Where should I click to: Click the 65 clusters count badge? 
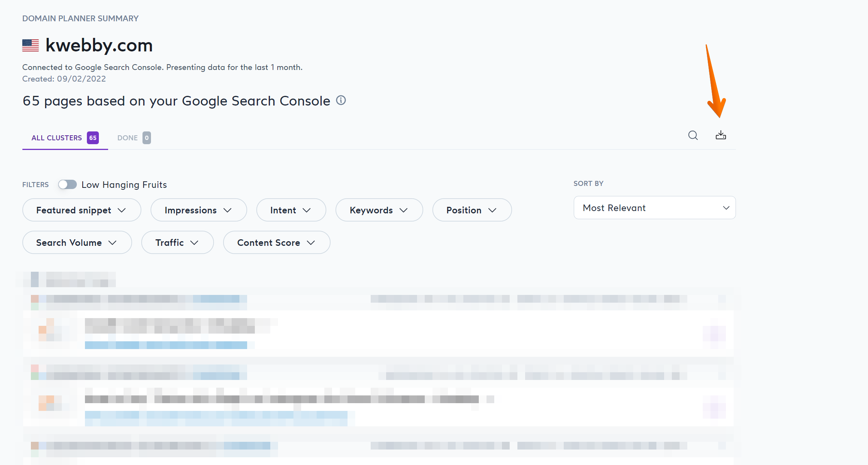[x=93, y=138]
